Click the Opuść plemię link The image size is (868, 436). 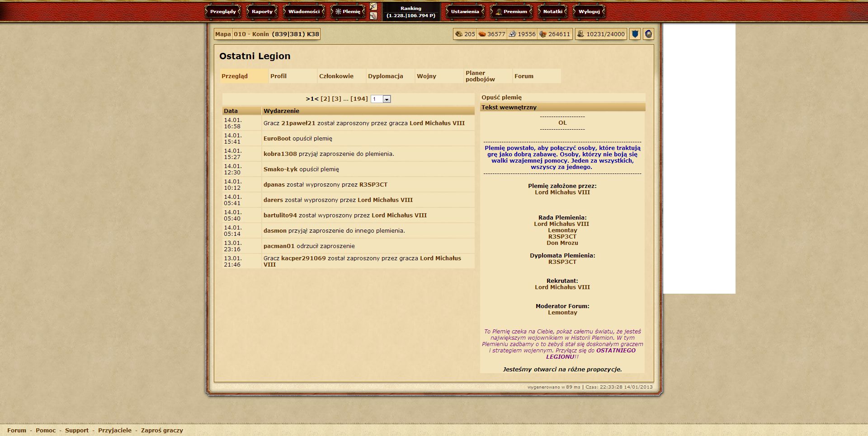pyautogui.click(x=501, y=97)
